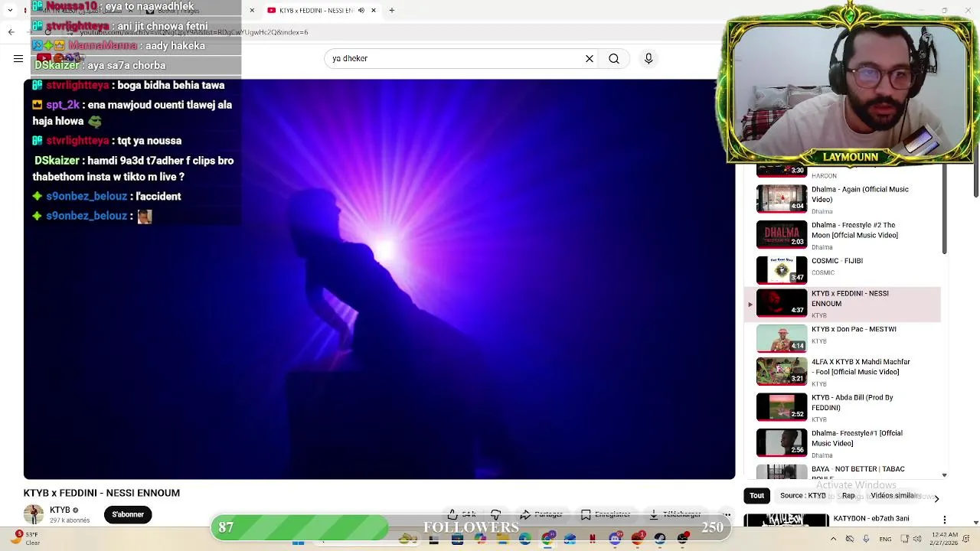Open Microsoft Edge from the taskbar
Image resolution: width=980 pixels, height=551 pixels.
point(524,540)
